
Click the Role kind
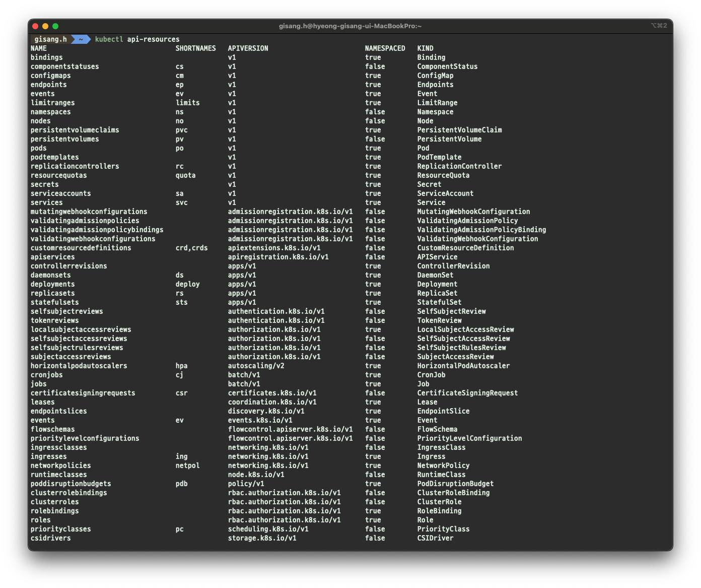(x=426, y=520)
